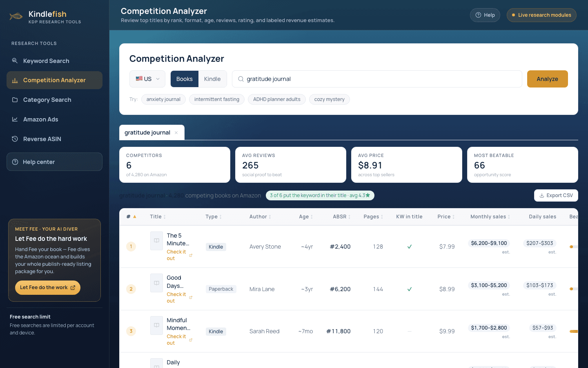This screenshot has height=368, width=588.
Task: Select Competition Analyzer in sidebar
Action: tap(54, 80)
